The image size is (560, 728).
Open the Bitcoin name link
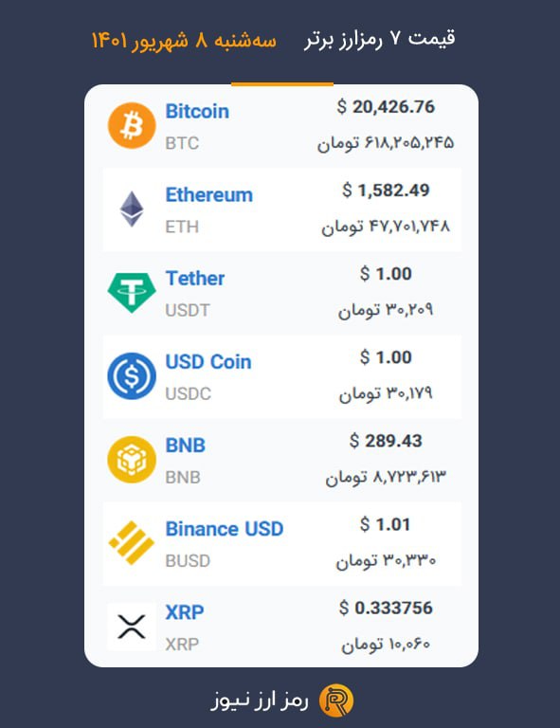point(197,112)
